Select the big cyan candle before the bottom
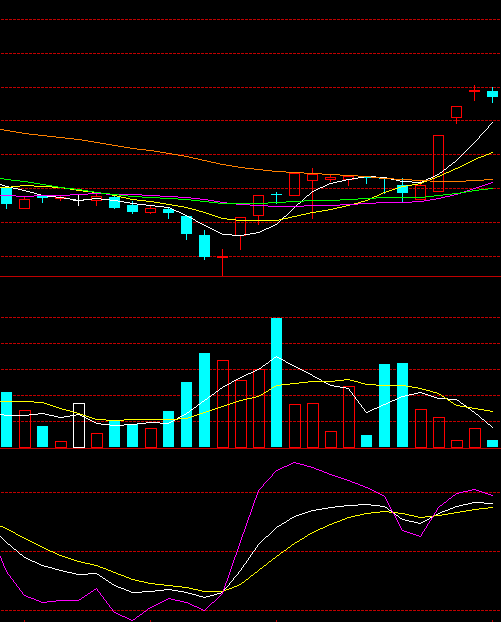This screenshot has height=622, width=501. pos(204,246)
